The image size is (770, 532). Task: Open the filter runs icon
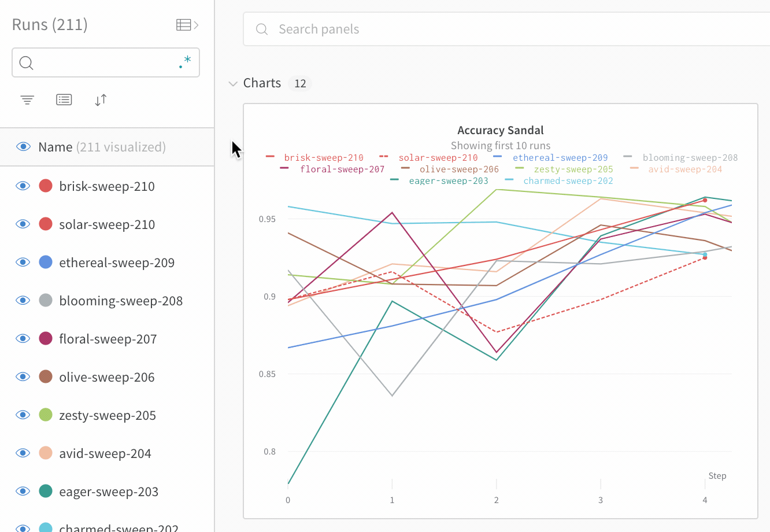[27, 99]
